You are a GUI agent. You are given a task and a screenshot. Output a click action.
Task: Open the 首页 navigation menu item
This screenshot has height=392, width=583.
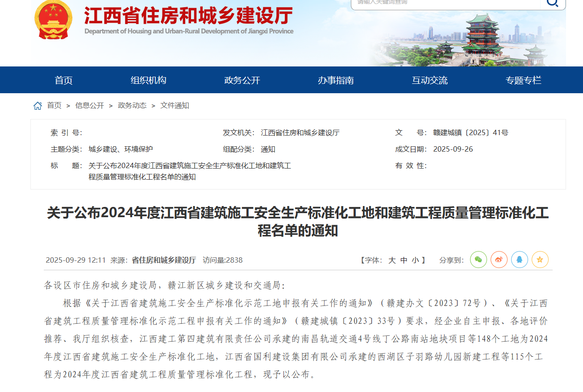(63, 80)
